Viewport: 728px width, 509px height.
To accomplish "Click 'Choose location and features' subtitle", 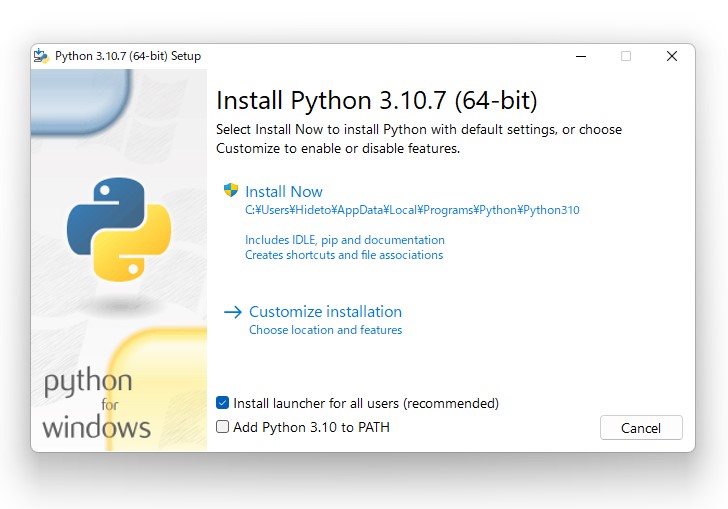I will tap(325, 330).
